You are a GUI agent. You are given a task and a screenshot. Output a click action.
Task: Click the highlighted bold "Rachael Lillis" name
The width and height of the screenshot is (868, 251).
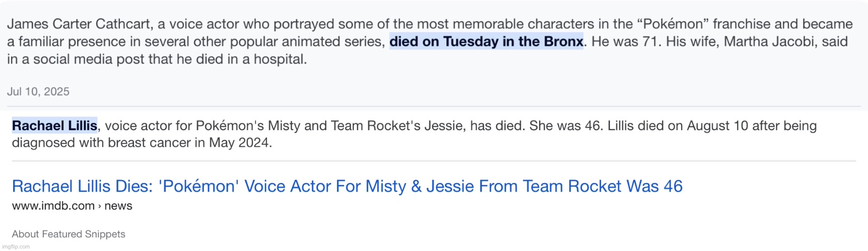(54, 125)
